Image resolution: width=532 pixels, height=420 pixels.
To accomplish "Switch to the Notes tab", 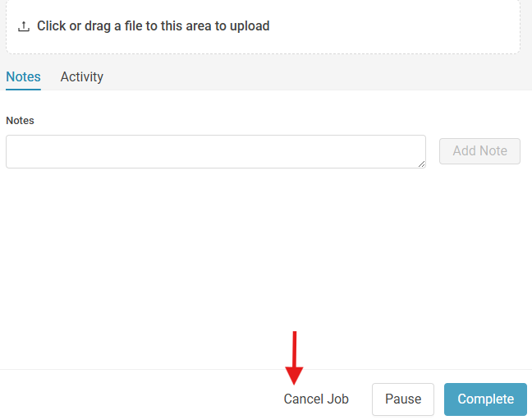I will 24,76.
